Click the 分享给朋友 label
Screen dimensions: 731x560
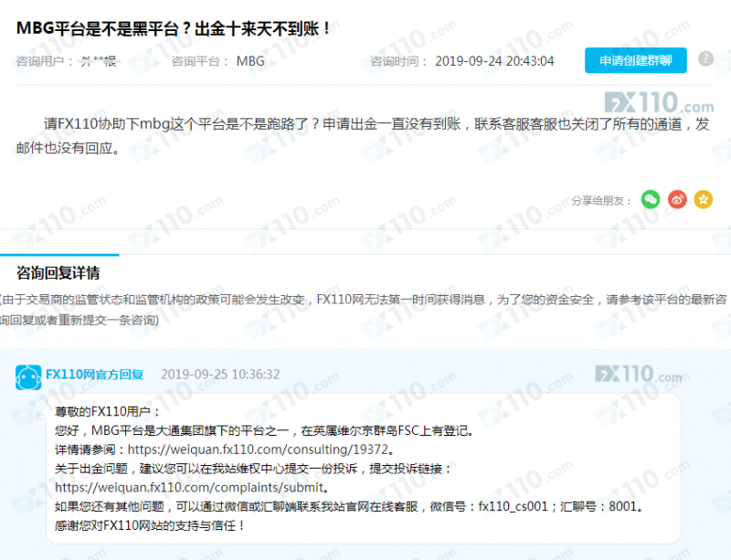[x=600, y=200]
